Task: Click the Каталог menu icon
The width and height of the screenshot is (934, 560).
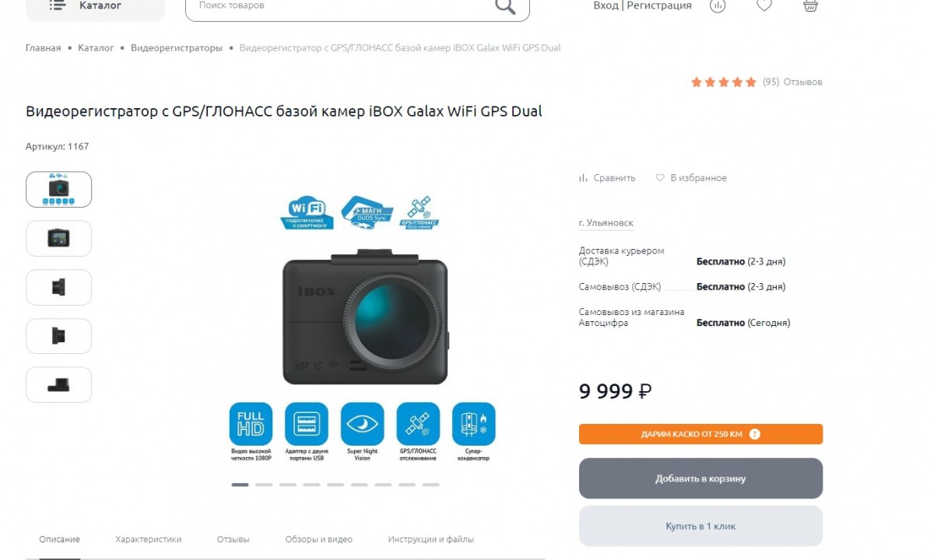Action: 58,5
